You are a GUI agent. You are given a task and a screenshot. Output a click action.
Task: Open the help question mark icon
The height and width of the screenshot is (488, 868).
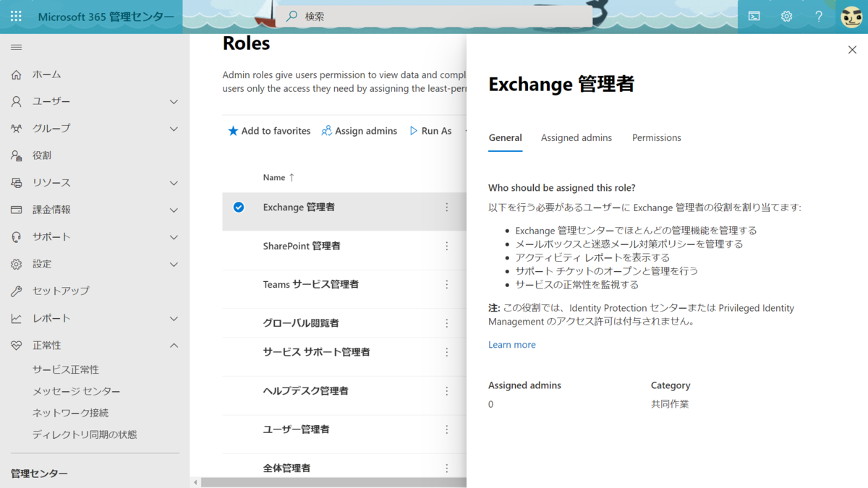[819, 16]
